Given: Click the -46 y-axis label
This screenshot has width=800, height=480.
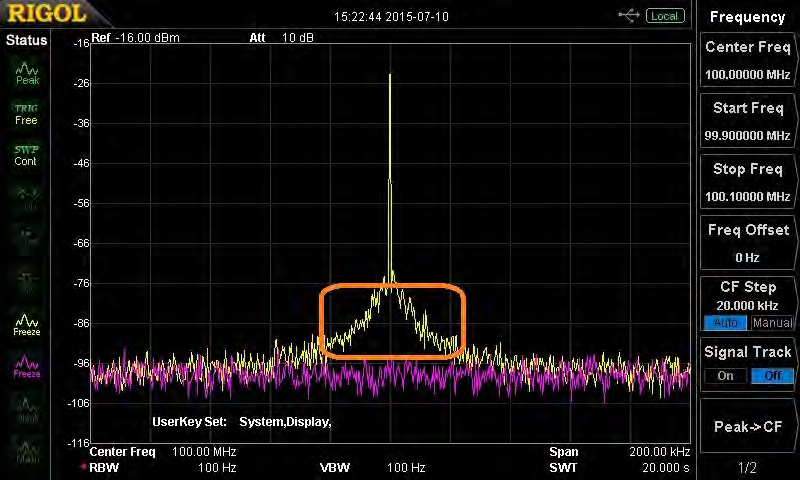Looking at the screenshot, I should pyautogui.click(x=82, y=163).
